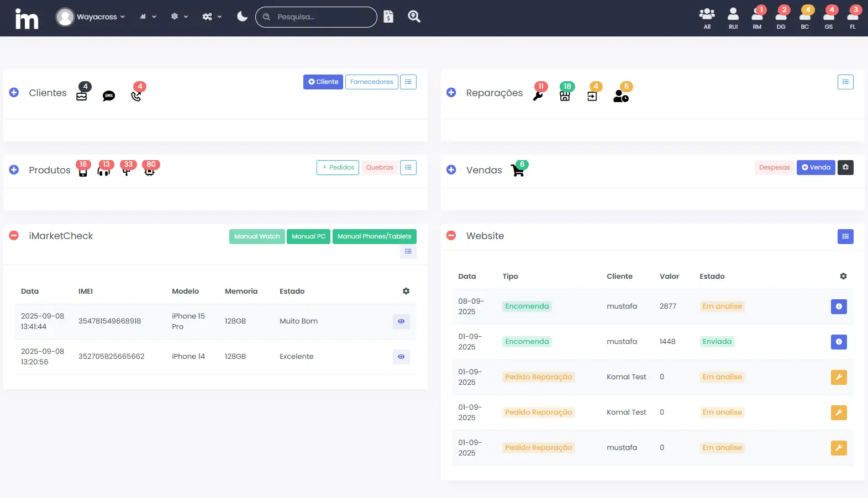Click the SMS messages icon in Clientes
Screen dimensions: 868x498
[109, 96]
